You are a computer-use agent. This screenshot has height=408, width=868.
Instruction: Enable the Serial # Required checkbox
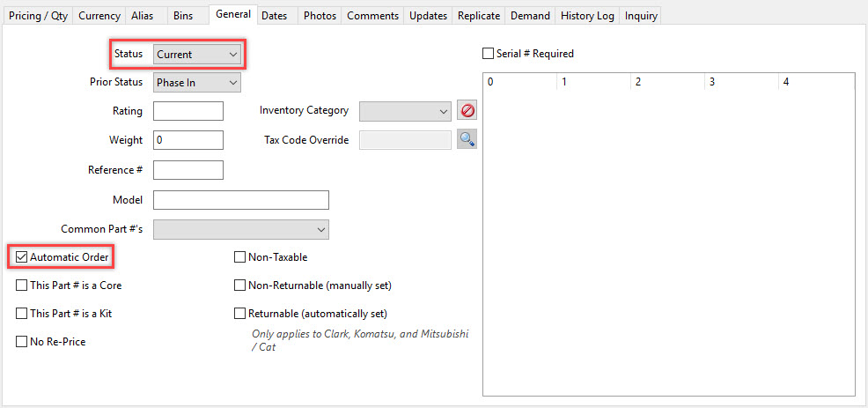tap(488, 54)
